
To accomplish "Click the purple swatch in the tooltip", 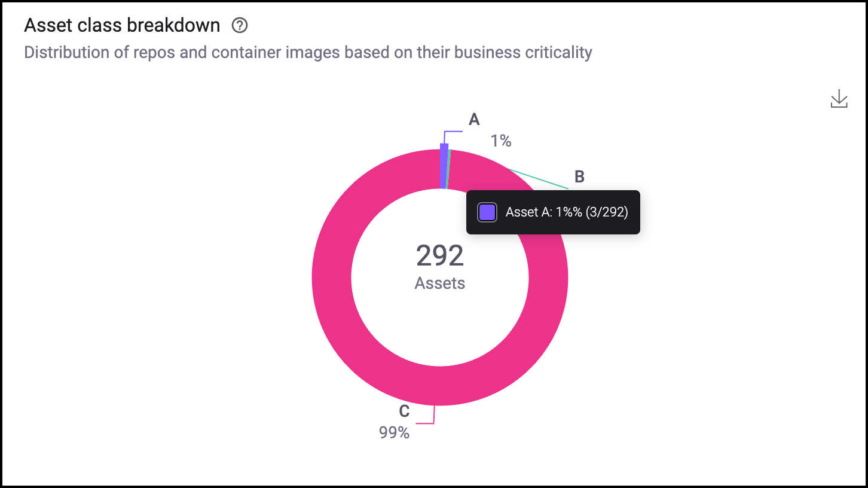I will [x=487, y=212].
